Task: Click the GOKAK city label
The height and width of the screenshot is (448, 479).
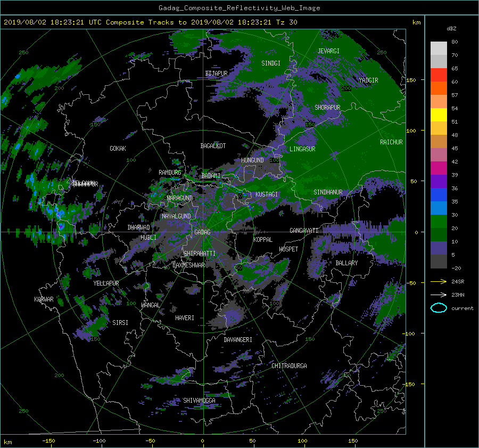Action: [118, 149]
